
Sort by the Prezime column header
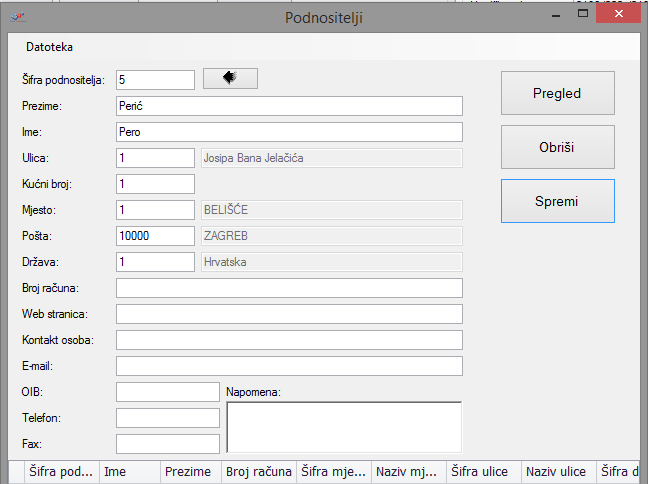tap(188, 472)
